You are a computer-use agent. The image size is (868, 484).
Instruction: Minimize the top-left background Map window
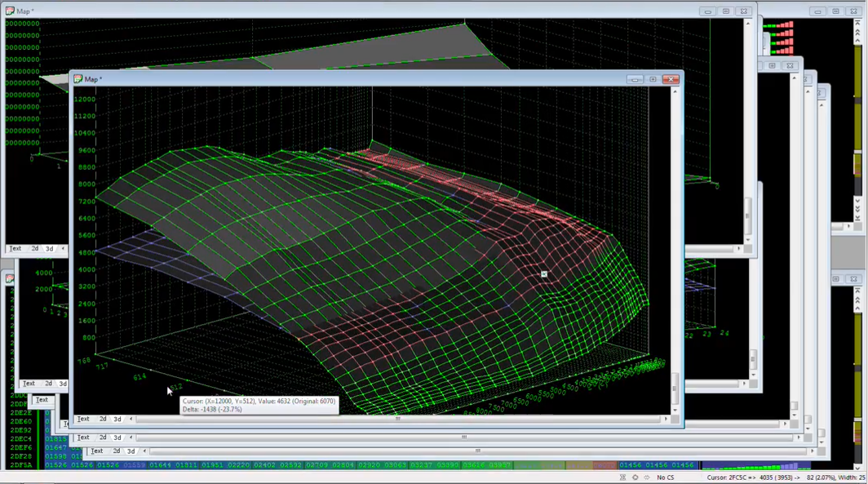(x=707, y=11)
